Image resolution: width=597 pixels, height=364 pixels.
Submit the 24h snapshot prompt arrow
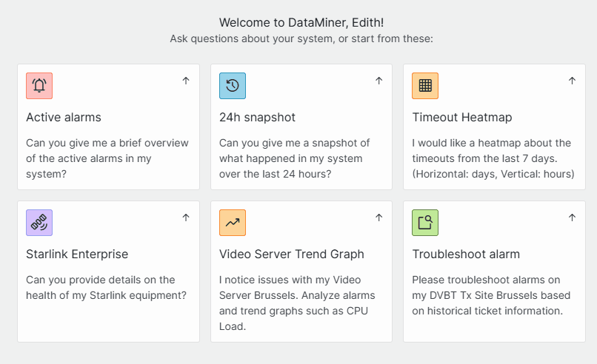(378, 81)
